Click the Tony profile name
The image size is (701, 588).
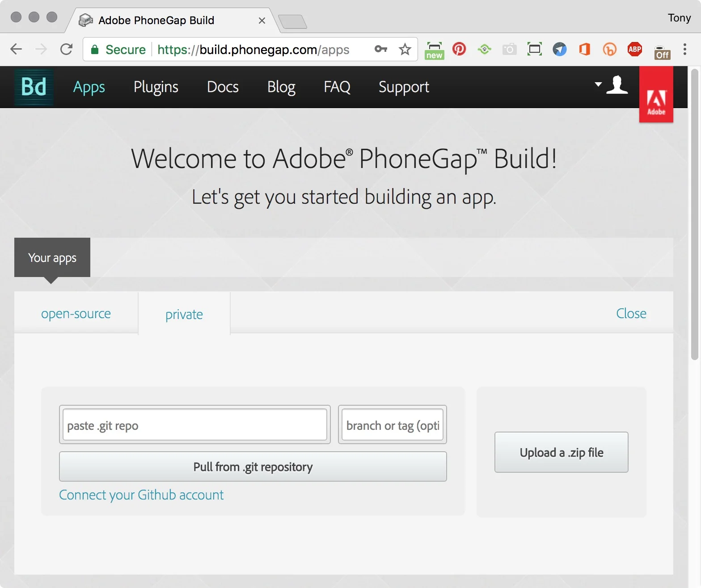pyautogui.click(x=679, y=18)
